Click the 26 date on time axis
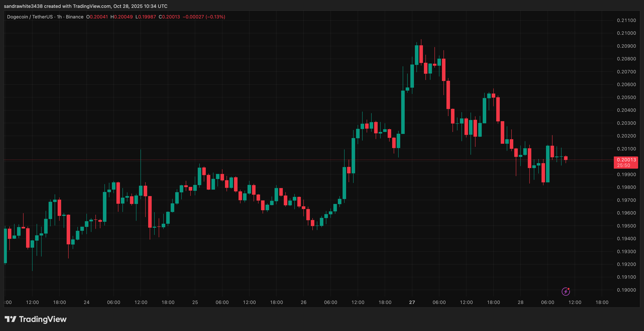Image resolution: width=644 pixels, height=331 pixels. (x=304, y=302)
